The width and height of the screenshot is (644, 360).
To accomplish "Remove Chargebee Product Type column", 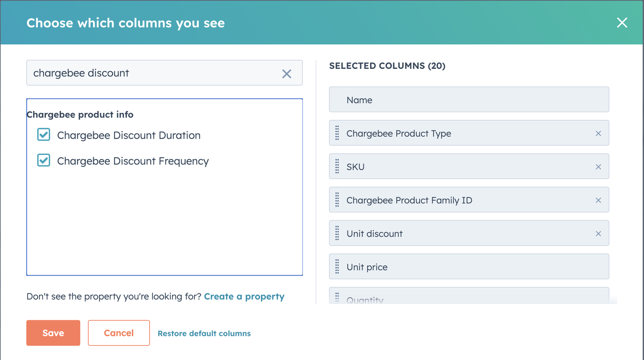I will coord(598,134).
